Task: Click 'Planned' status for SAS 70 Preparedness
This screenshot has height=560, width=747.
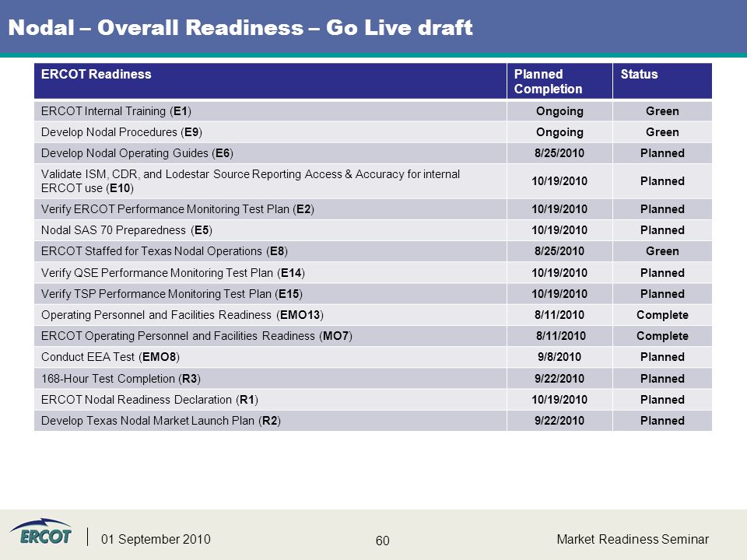Action: click(x=662, y=230)
